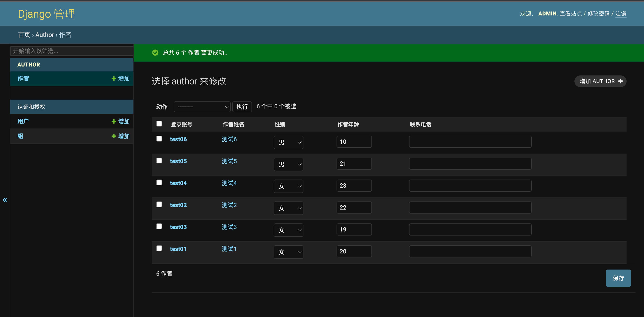Click the 作者年龄 field showing 20

click(354, 251)
